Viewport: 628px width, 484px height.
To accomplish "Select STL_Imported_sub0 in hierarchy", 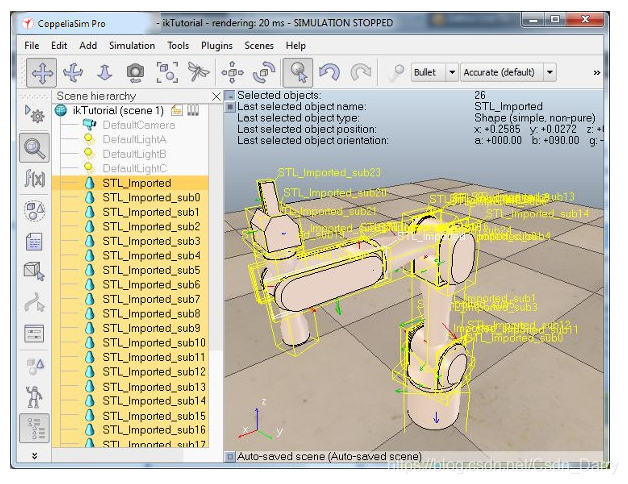I will tap(151, 198).
